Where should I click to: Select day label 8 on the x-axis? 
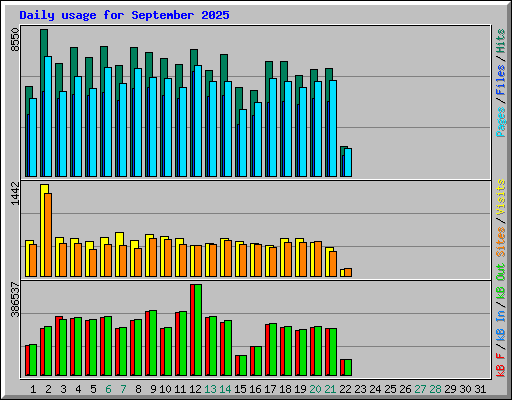coord(138,389)
